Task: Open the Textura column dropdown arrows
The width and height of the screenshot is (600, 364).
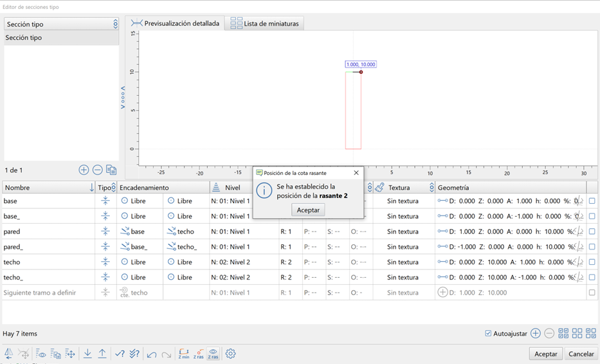Action: click(432, 188)
